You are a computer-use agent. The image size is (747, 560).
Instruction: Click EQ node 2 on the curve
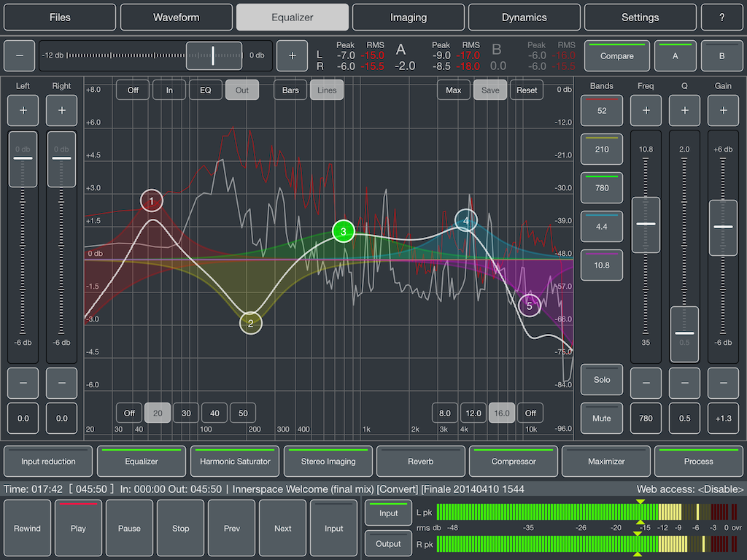[250, 322]
